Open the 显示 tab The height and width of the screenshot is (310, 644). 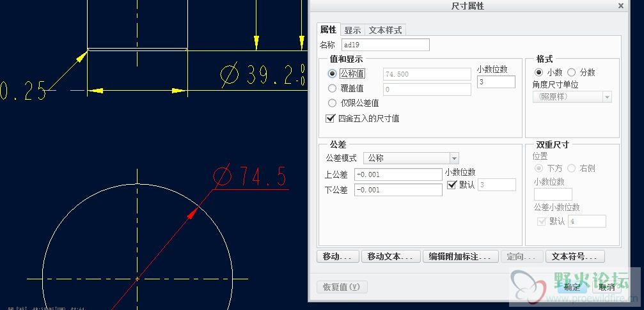click(x=352, y=30)
